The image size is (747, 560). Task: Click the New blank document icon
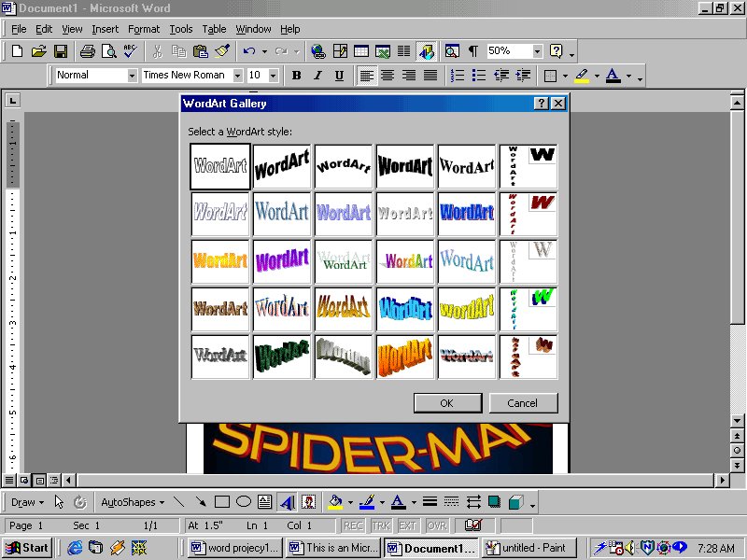[x=17, y=51]
